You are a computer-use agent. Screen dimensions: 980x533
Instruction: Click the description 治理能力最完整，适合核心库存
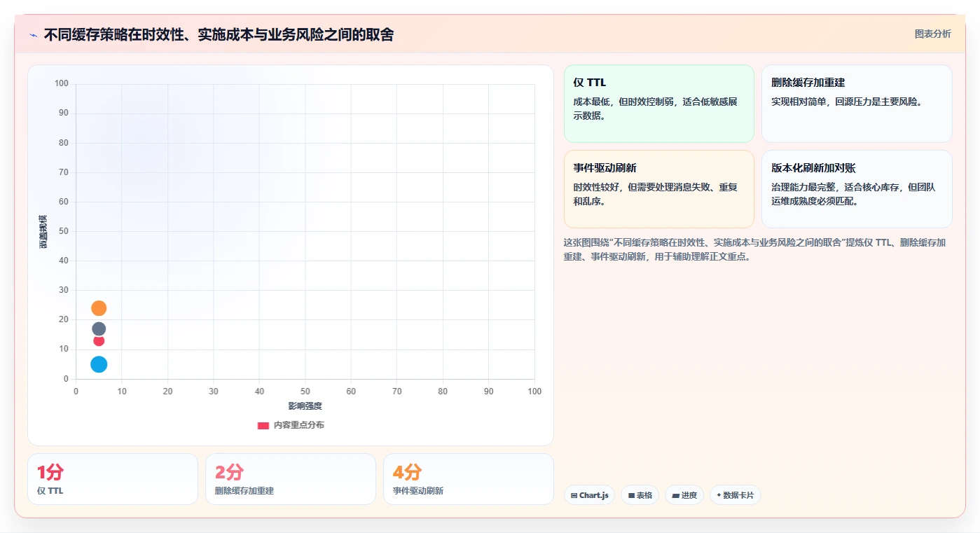point(853,194)
